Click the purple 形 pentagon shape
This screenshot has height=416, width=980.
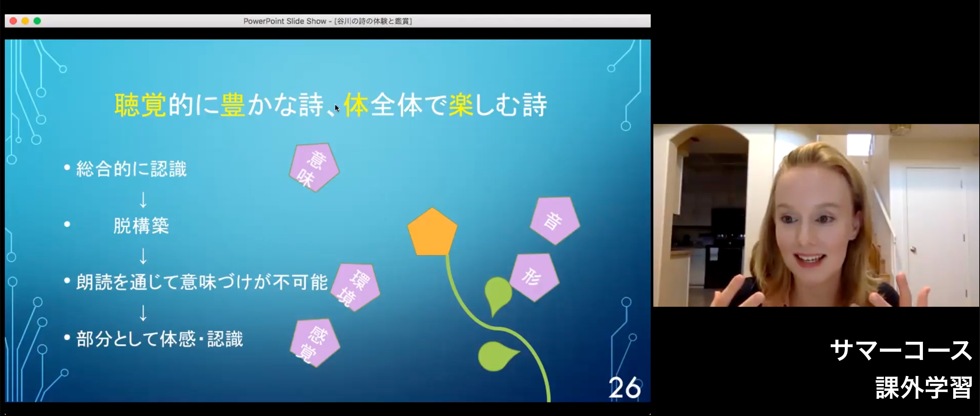[534, 277]
